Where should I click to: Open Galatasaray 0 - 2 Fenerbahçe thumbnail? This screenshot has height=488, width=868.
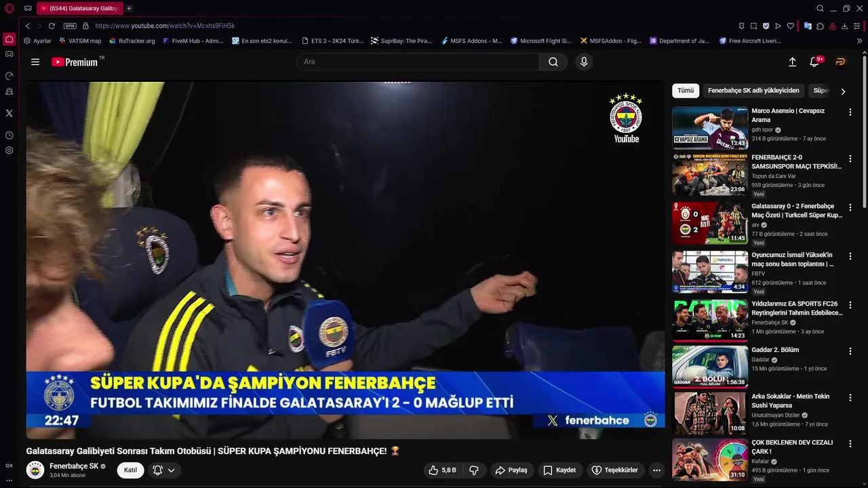point(710,223)
